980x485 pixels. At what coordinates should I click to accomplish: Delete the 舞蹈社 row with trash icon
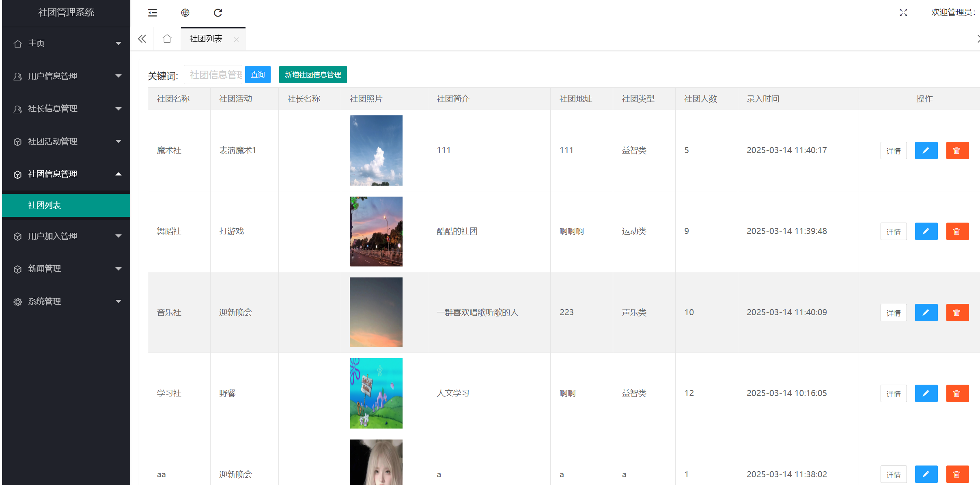(x=957, y=232)
